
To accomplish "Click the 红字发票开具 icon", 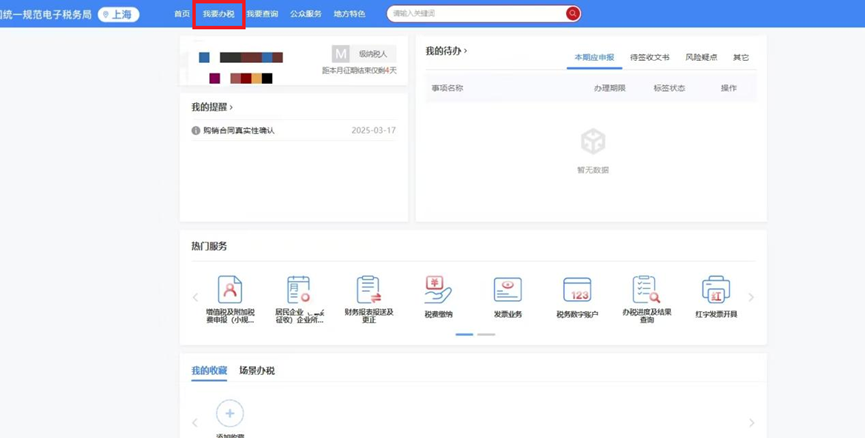I will [716, 290].
